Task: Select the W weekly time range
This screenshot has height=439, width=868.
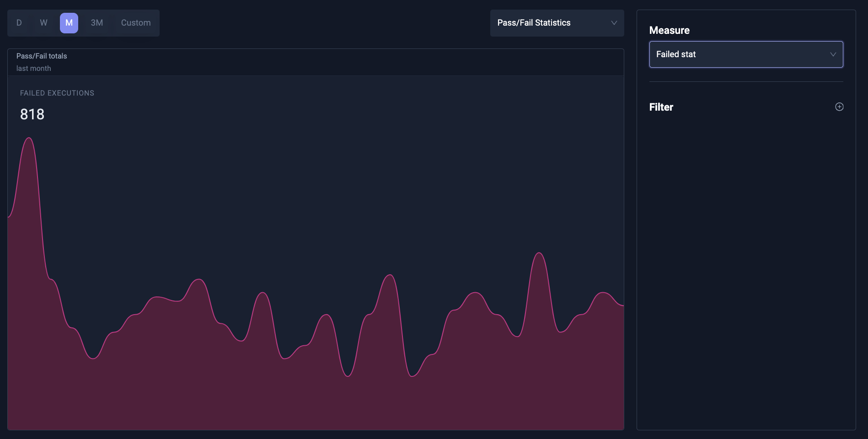Action: pyautogui.click(x=43, y=23)
